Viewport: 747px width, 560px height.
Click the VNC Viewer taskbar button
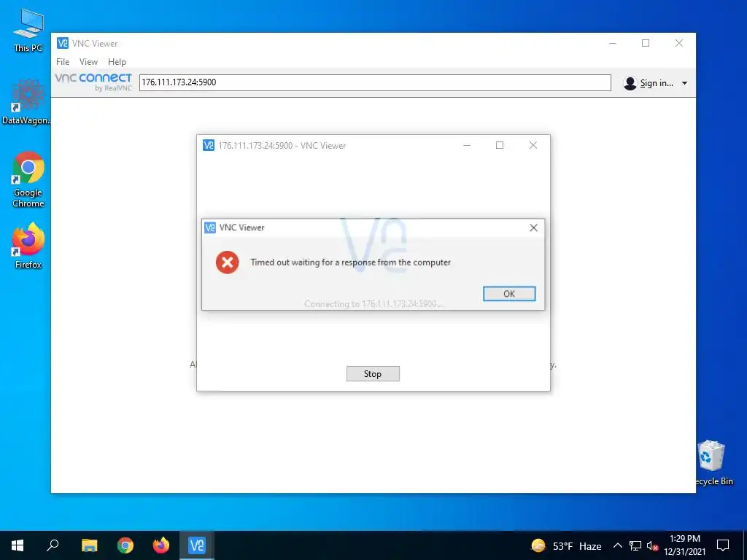pos(197,545)
